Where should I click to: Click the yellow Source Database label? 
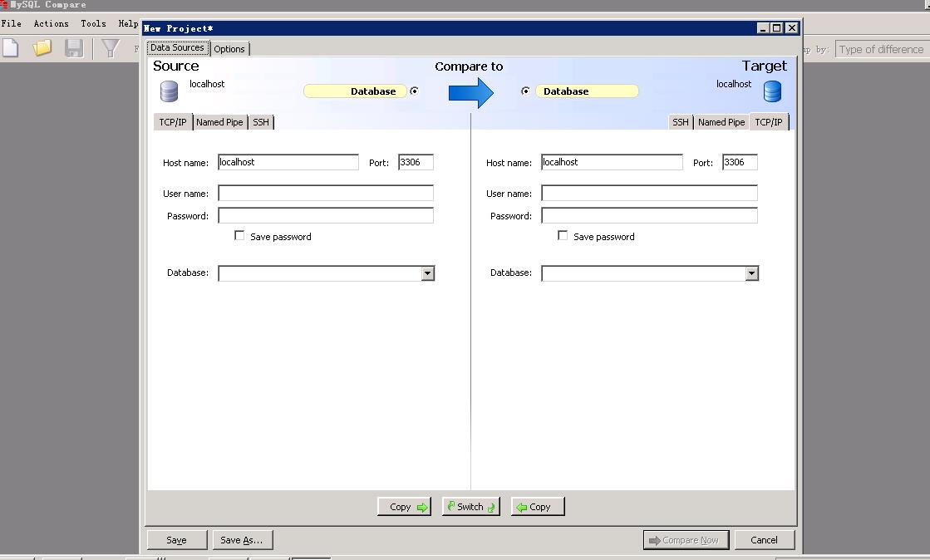[x=355, y=91]
